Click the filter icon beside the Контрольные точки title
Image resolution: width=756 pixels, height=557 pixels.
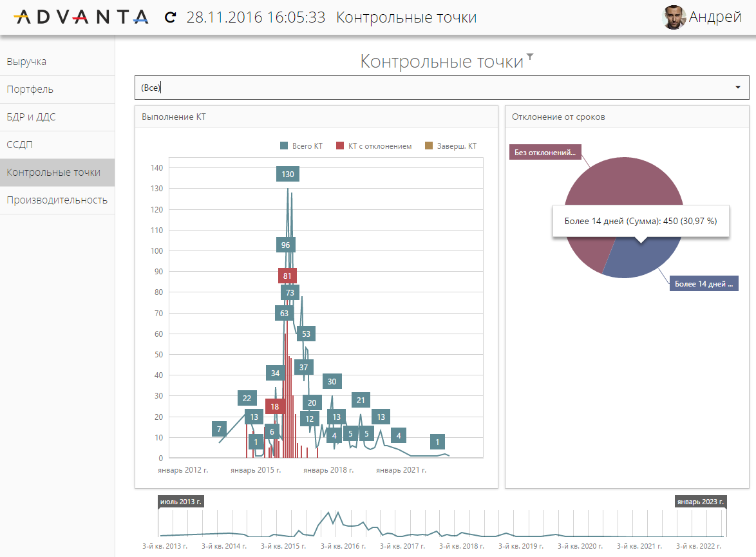click(x=530, y=57)
